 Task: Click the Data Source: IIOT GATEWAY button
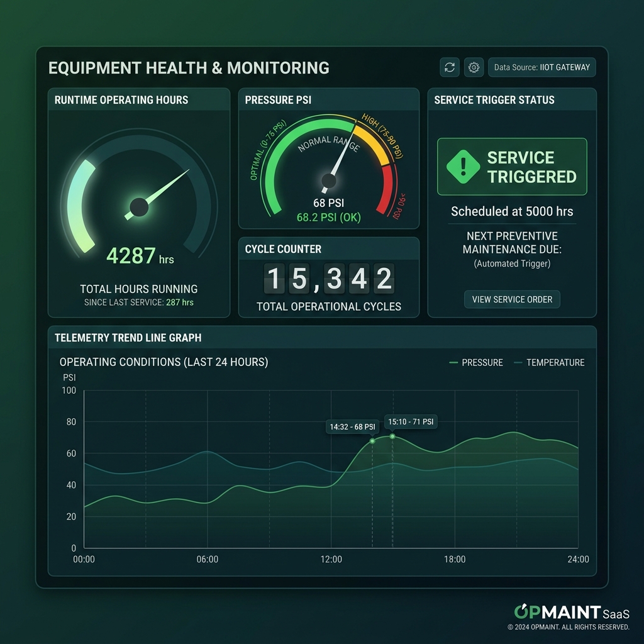pos(541,67)
